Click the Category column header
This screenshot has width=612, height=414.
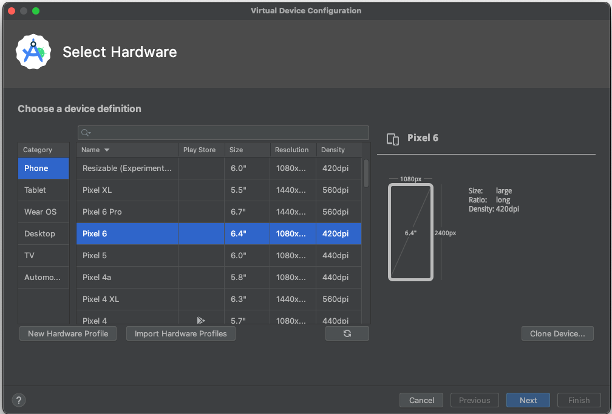(x=43, y=150)
